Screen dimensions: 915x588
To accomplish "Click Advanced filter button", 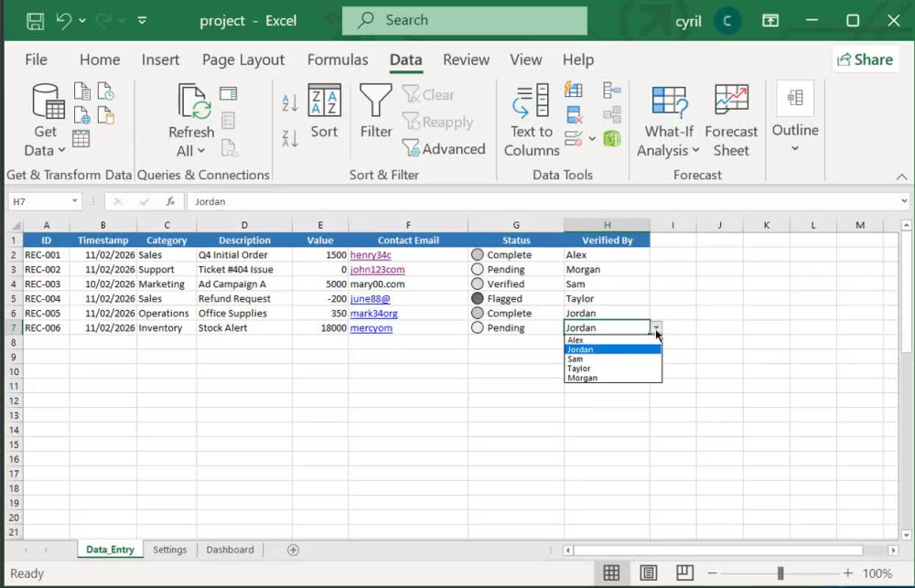I will [x=444, y=149].
